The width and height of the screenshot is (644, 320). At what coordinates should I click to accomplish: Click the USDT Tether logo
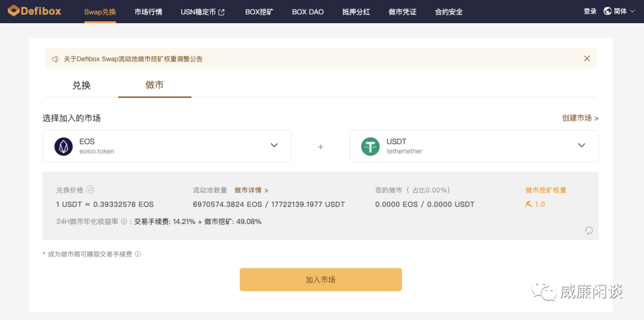pyautogui.click(x=370, y=146)
